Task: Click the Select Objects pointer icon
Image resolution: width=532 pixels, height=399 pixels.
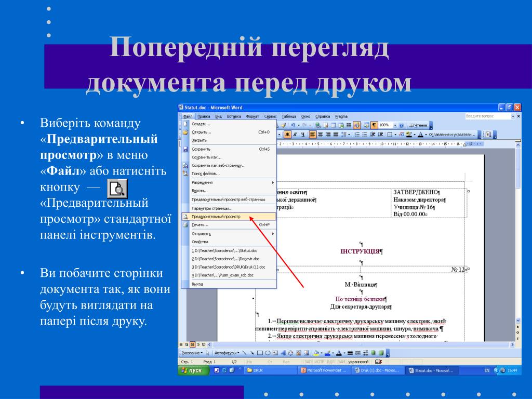Action: pos(208,353)
